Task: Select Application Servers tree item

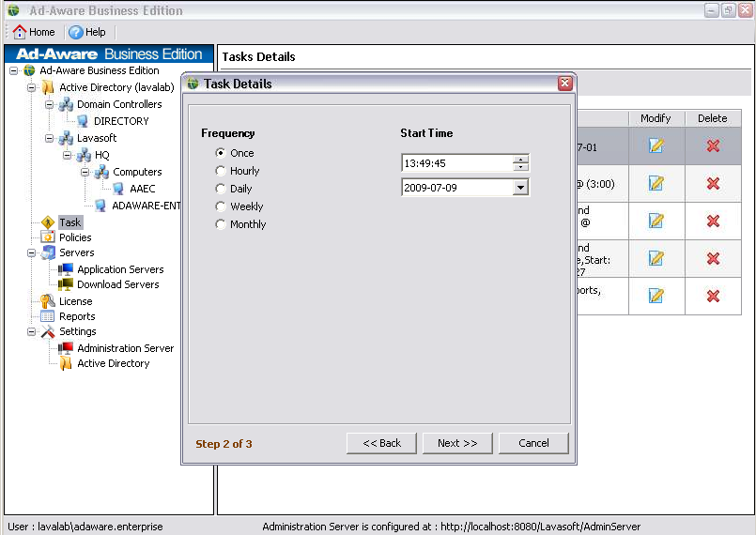Action: click(x=120, y=269)
